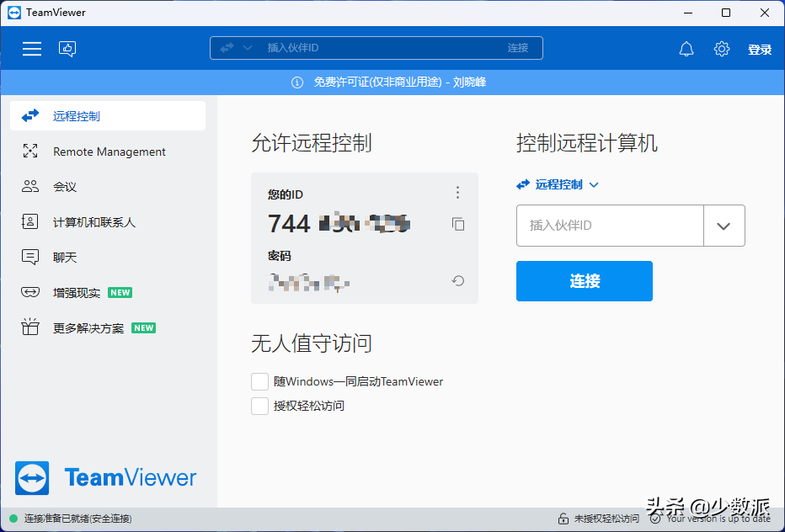The width and height of the screenshot is (785, 532).
Task: Open the 会议 (Meeting) panel
Action: [x=64, y=186]
